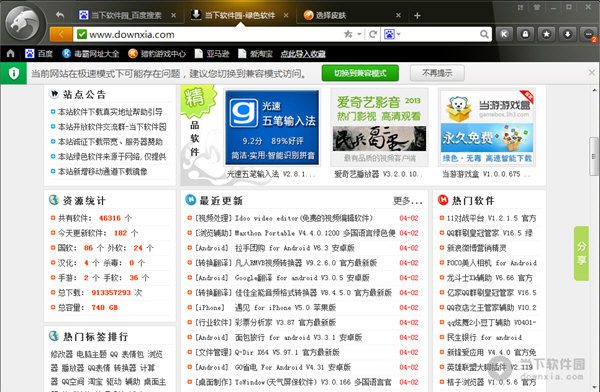Click the lock toolbar button
The image size is (600, 392).
(x=525, y=34)
